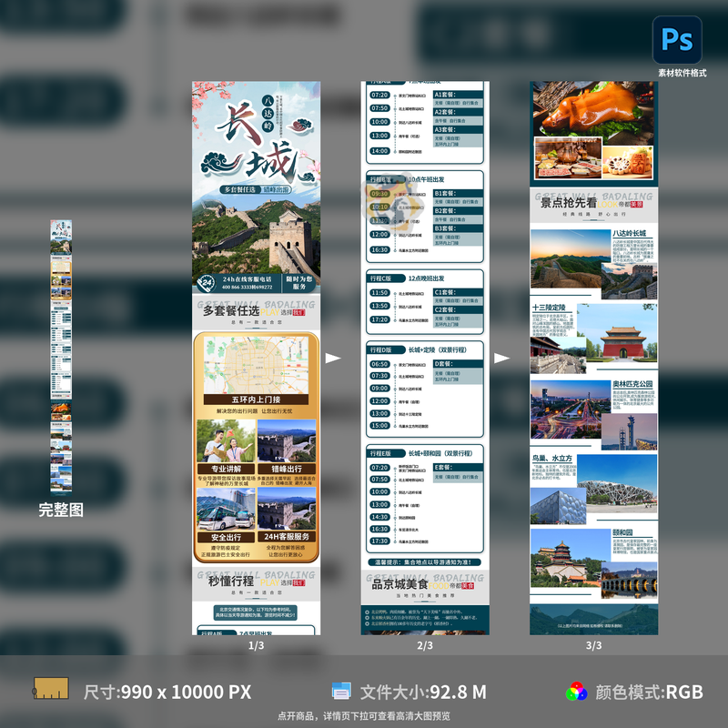Click the 行程D版 itinerary header tab
Screen dimensions: 728x728
click(x=379, y=349)
